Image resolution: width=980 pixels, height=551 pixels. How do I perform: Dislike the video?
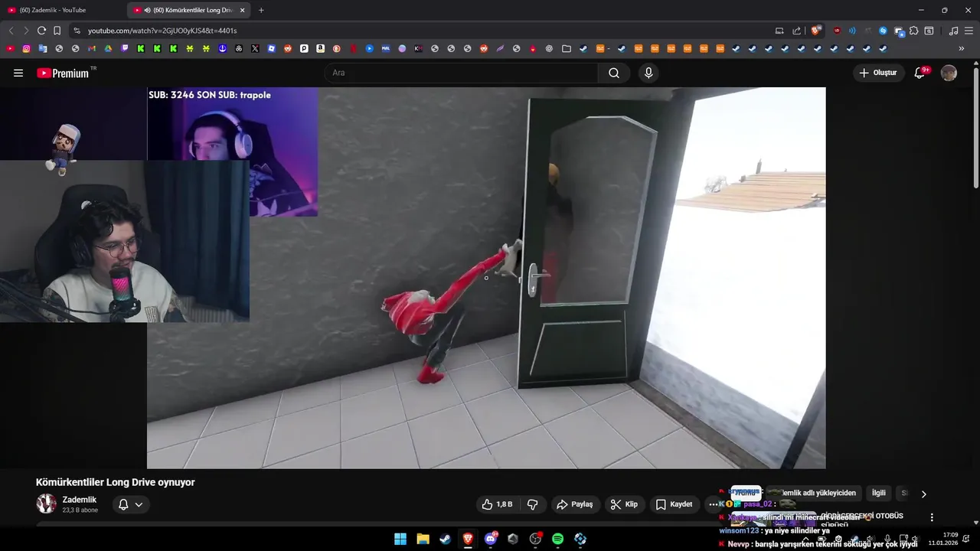[532, 504]
